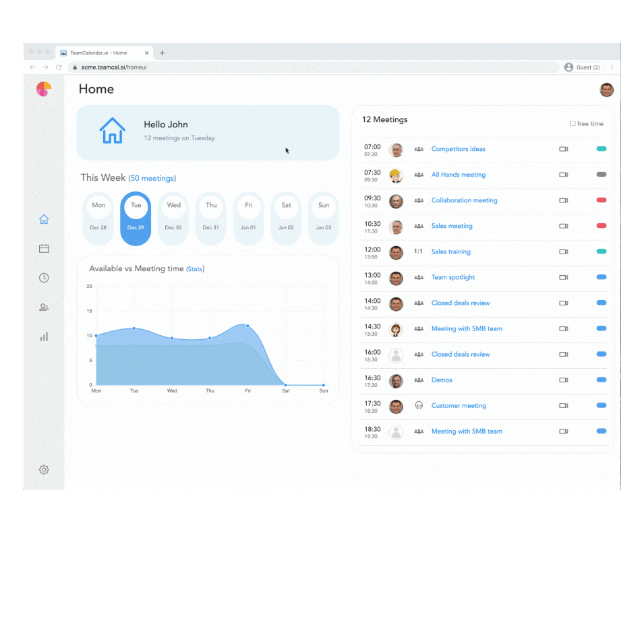Viewport: 644px width, 644px height.
Task: Open the people contacts sidebar icon
Action: (44, 308)
